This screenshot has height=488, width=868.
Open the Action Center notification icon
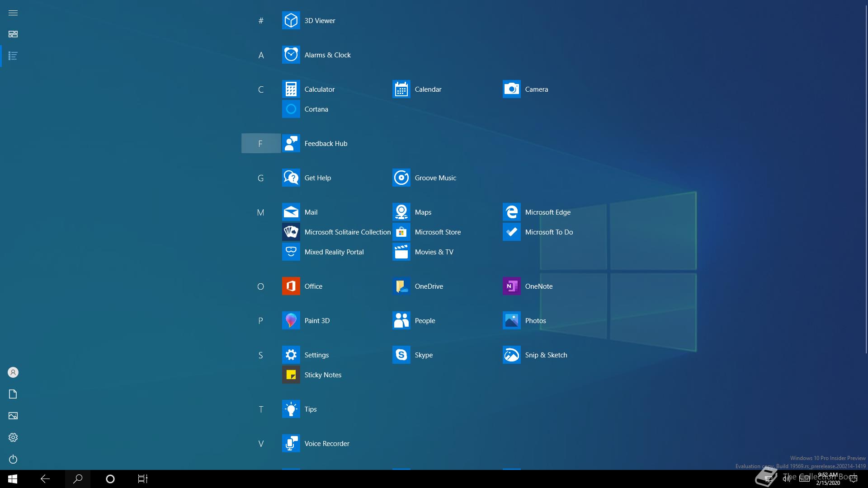pos(854,479)
